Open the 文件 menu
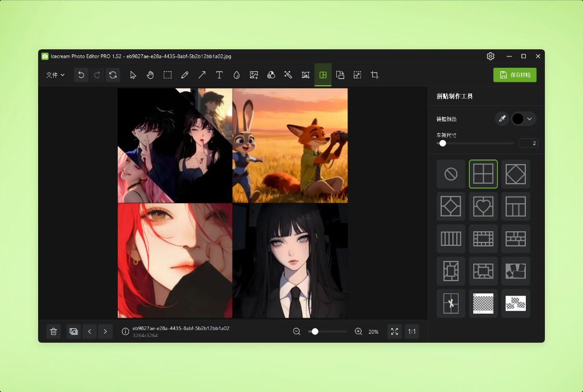 point(54,74)
